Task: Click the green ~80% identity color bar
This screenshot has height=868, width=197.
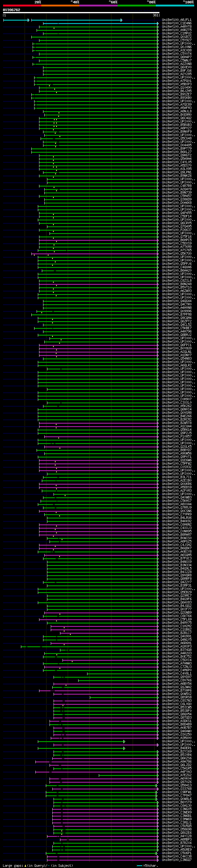Action: 137,6
